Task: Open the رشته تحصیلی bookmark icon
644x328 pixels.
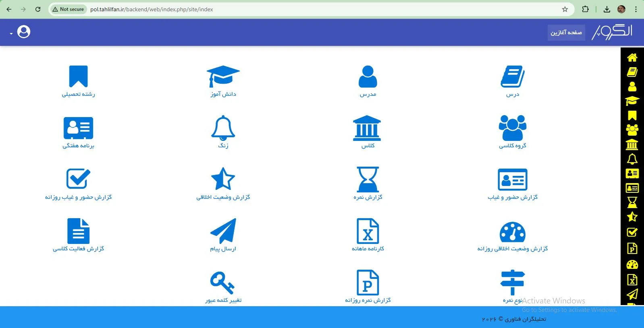Action: (x=78, y=76)
